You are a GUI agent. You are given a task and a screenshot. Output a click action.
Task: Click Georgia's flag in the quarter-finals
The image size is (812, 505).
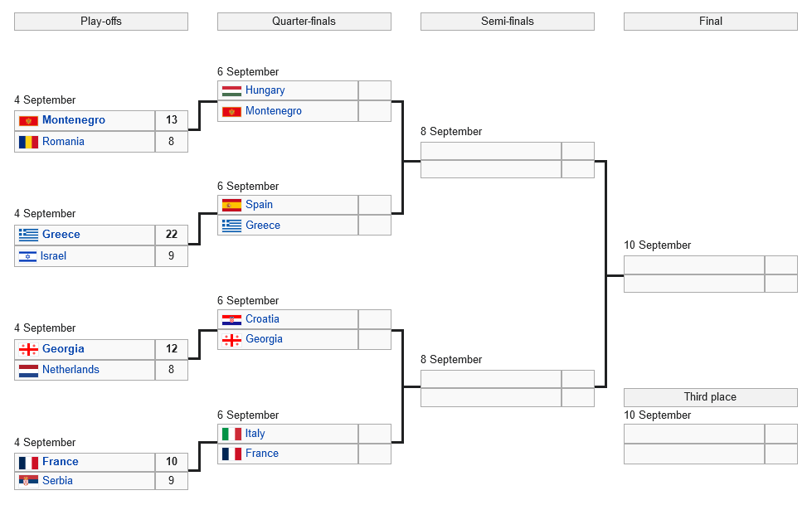coord(231,339)
